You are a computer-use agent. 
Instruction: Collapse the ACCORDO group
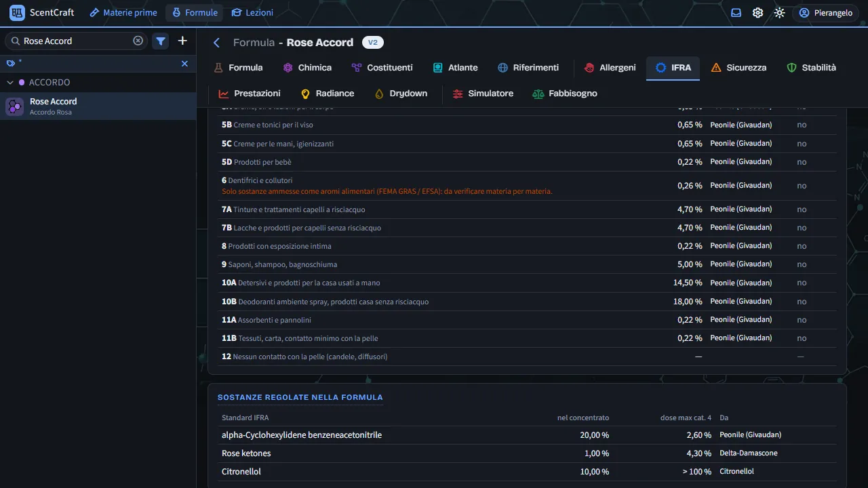click(x=10, y=82)
